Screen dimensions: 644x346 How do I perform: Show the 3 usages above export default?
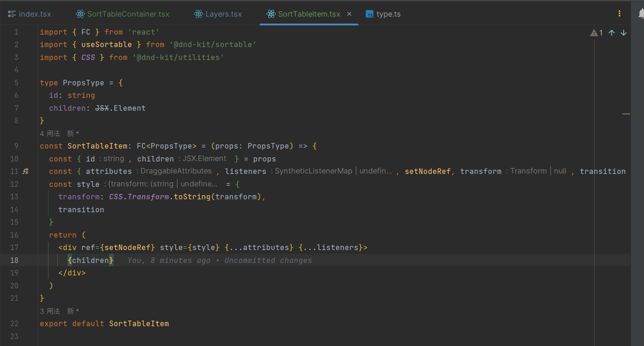click(x=50, y=311)
